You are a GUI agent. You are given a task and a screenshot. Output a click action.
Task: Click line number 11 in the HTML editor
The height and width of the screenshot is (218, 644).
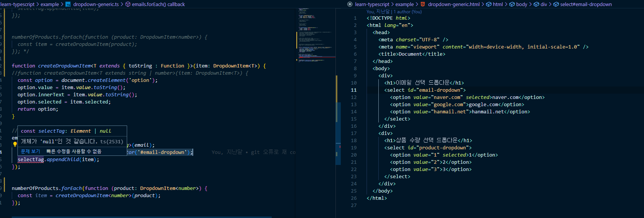tap(354, 90)
